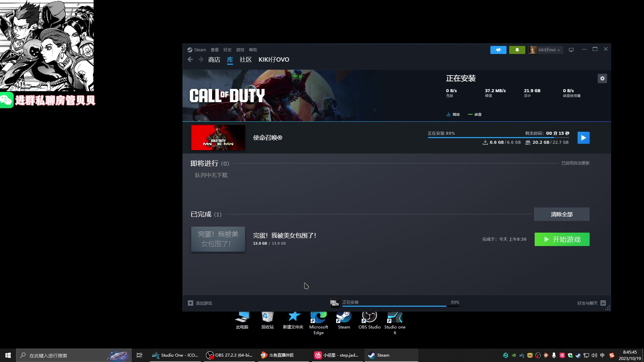Switch to the Studio One taskbar window

[x=175, y=355]
